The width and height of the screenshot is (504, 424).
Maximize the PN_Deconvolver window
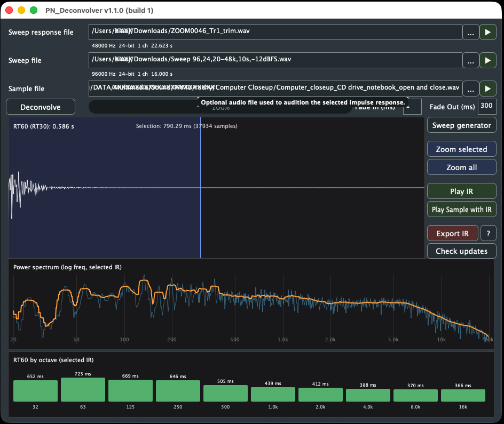pyautogui.click(x=34, y=10)
